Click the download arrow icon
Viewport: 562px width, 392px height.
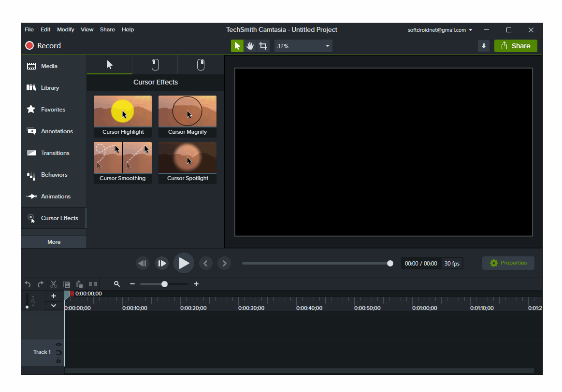[x=484, y=46]
